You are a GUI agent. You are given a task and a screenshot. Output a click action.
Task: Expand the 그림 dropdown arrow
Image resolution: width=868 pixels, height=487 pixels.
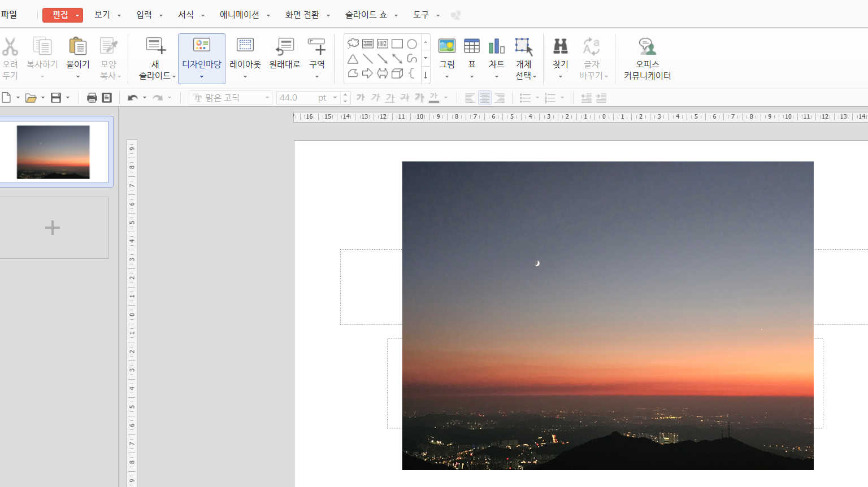447,76
